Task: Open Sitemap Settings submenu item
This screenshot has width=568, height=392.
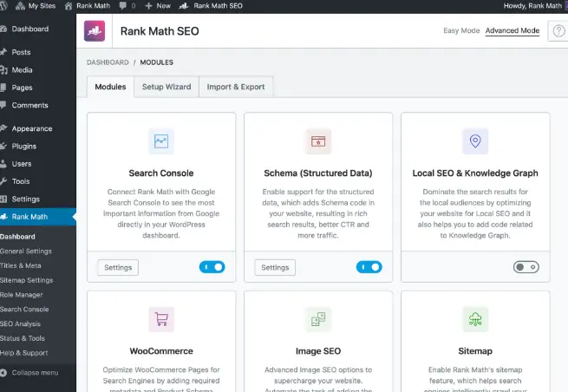Action: click(x=26, y=280)
